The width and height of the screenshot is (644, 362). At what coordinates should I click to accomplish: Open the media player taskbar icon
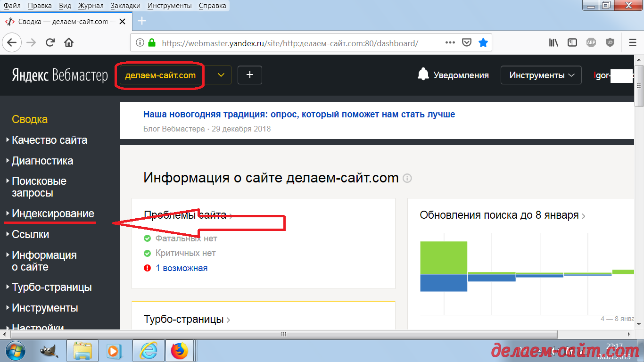point(114,351)
